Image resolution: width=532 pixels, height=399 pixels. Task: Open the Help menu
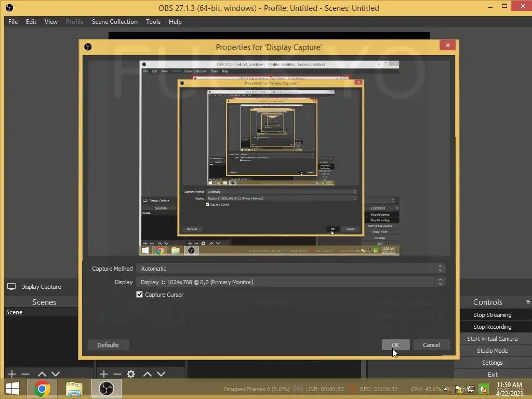click(x=175, y=22)
